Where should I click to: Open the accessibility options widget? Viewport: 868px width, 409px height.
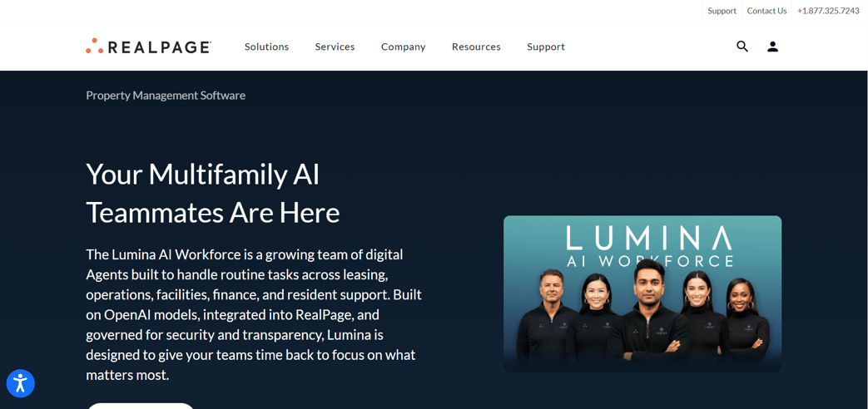pyautogui.click(x=20, y=383)
